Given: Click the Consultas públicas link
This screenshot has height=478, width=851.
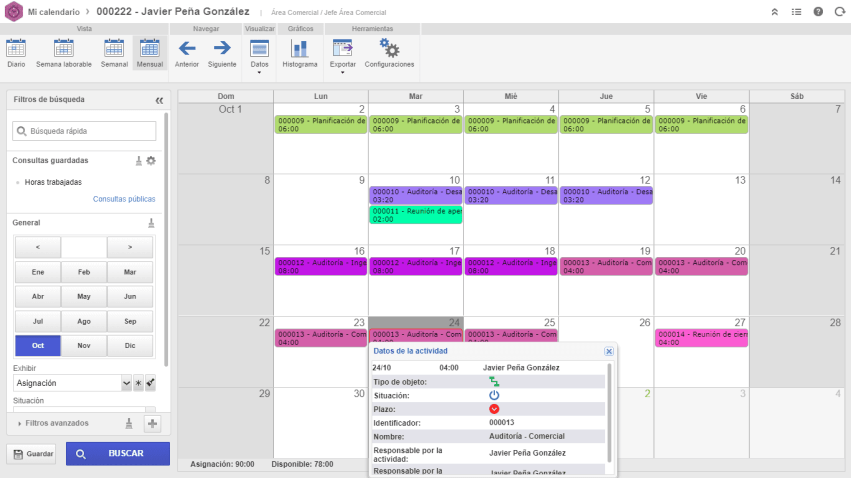Looking at the screenshot, I should pos(124,199).
